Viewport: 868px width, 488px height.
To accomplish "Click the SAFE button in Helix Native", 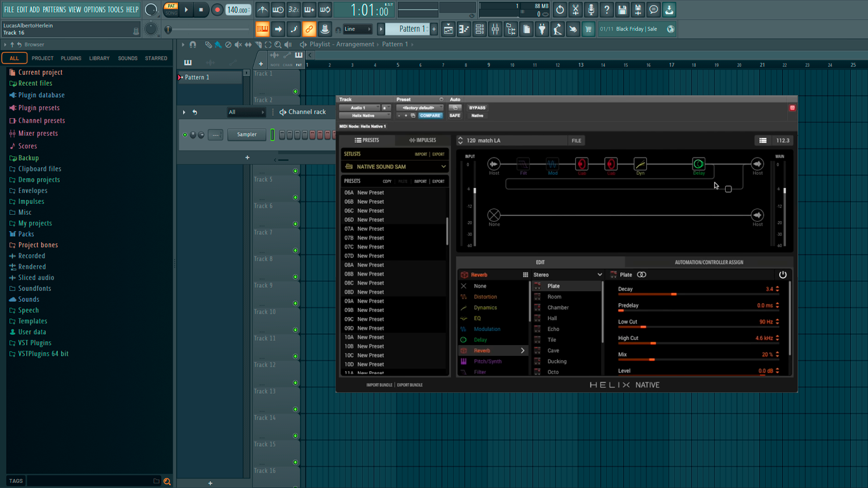I will point(455,116).
